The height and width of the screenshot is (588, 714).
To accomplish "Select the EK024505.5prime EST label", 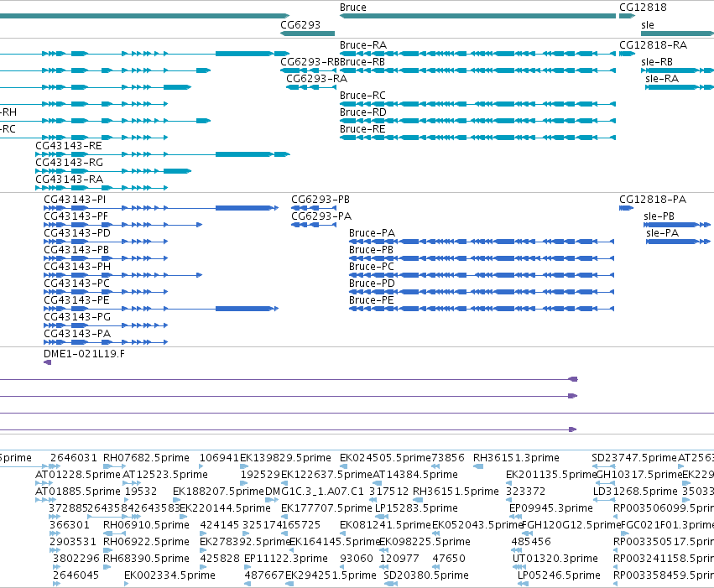I will 385,458.
